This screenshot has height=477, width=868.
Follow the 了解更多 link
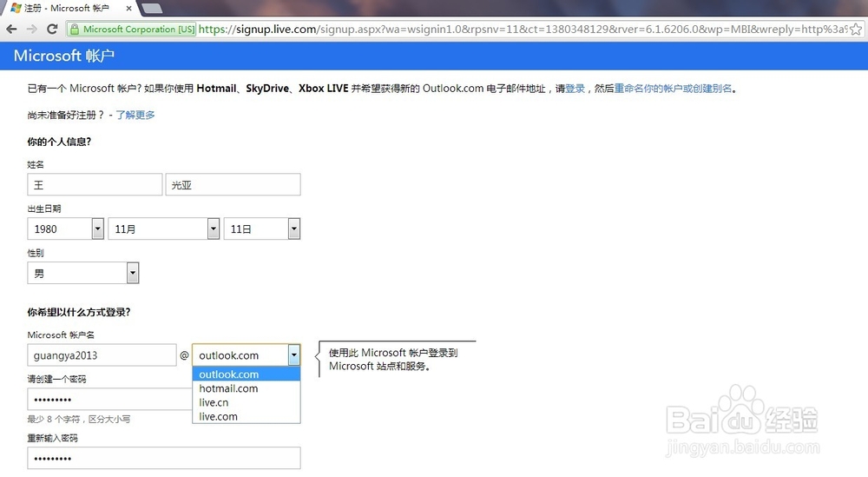point(135,115)
